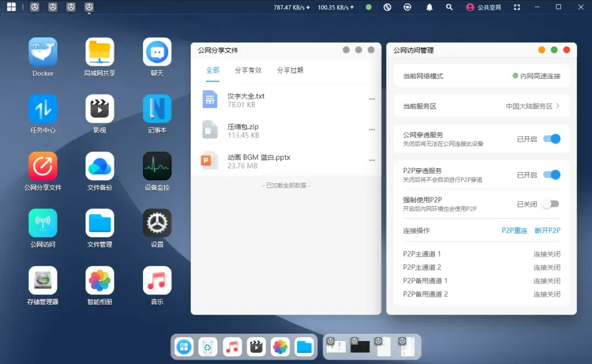Select the 分享过期 tab
592x364 pixels.
click(x=290, y=70)
